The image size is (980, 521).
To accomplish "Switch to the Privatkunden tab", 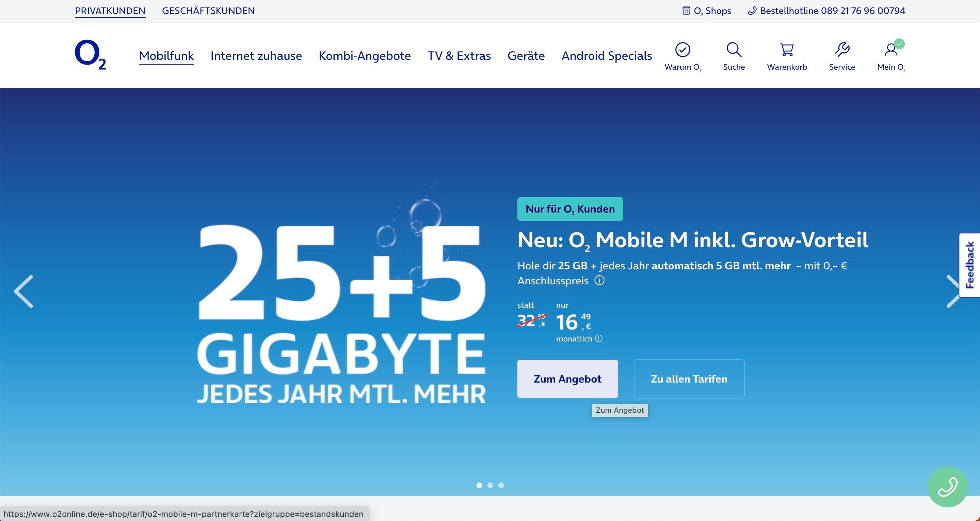I will click(x=110, y=11).
